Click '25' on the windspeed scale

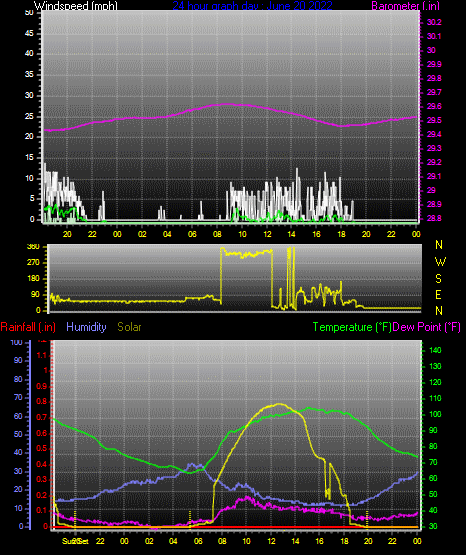pos(29,116)
